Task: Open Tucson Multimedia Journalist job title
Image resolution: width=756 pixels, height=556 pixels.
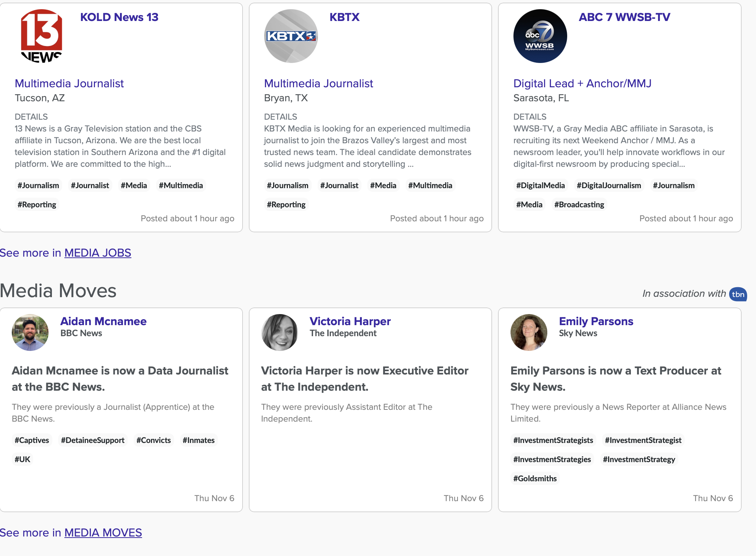Action: [x=69, y=84]
